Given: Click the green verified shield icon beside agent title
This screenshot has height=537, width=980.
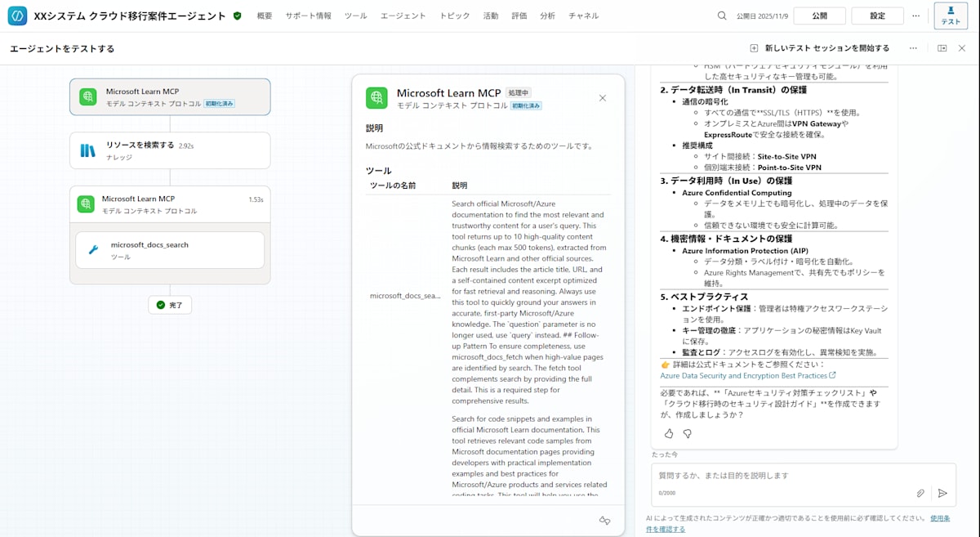Looking at the screenshot, I should 237,16.
